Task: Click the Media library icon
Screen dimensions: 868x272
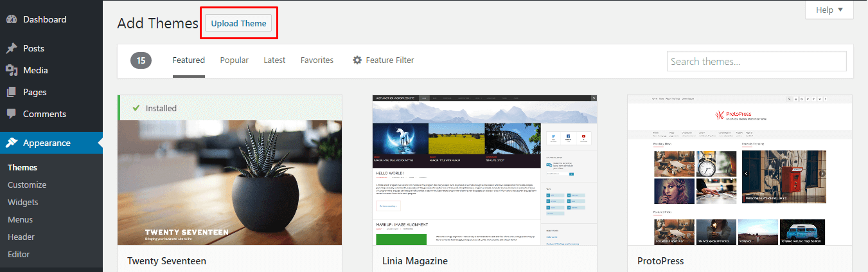Action: 12,70
